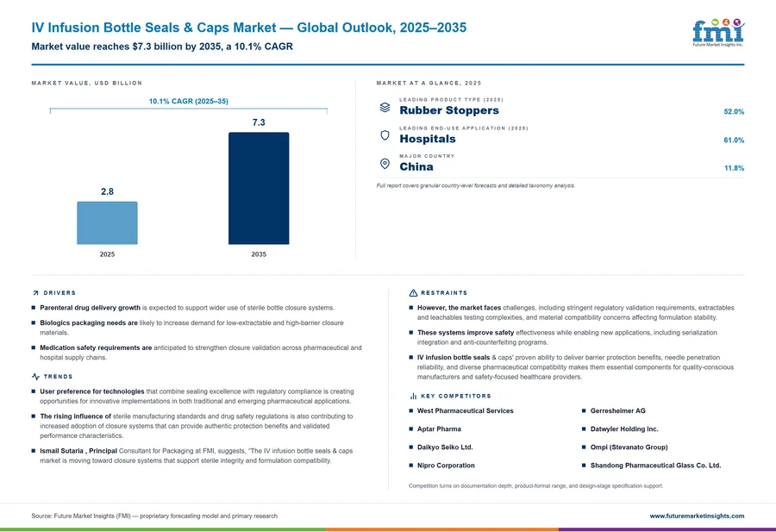Click the Source: Future Market Insights footer note
The image size is (776, 532).
click(x=154, y=516)
